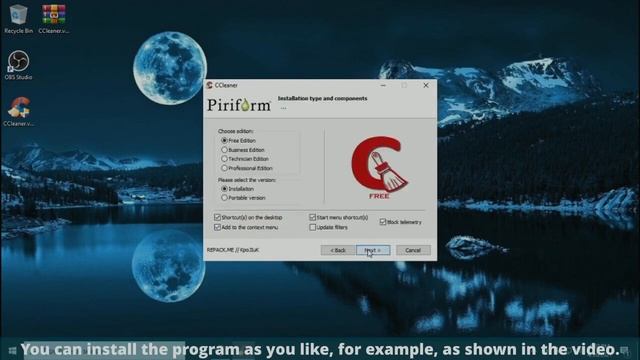640x360 pixels.
Task: Minimize the CCleaner installer window
Action: click(383, 85)
